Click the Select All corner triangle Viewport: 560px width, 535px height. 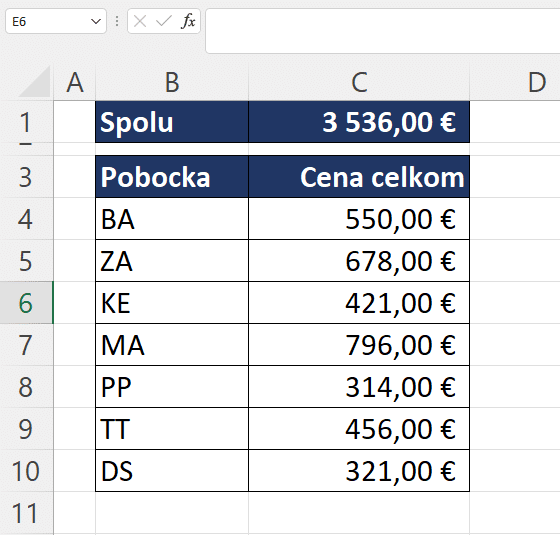coord(35,82)
